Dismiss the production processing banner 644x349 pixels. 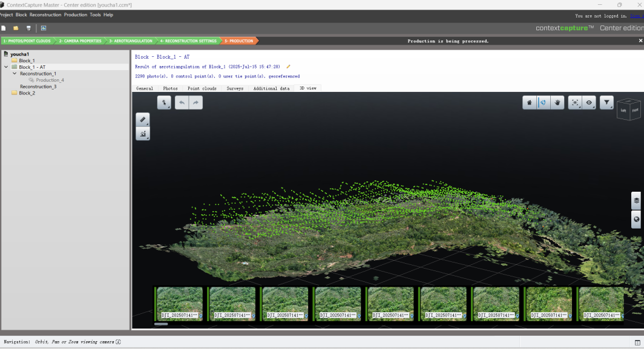click(x=640, y=41)
